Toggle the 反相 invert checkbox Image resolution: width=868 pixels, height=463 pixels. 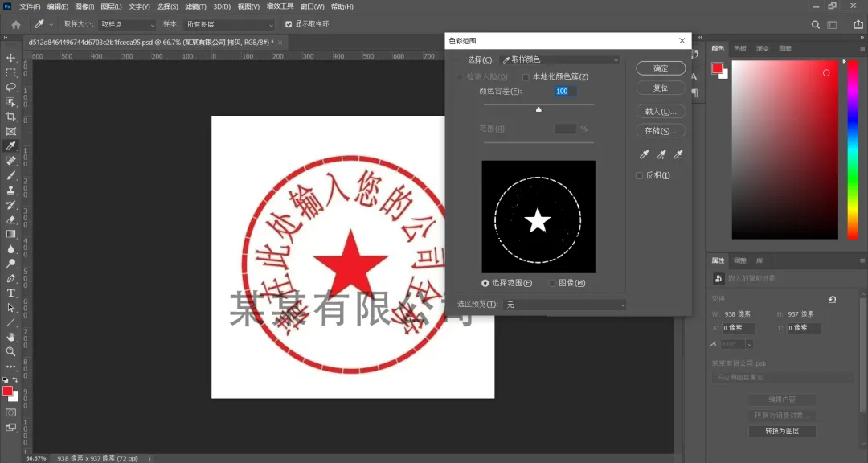[x=639, y=175]
